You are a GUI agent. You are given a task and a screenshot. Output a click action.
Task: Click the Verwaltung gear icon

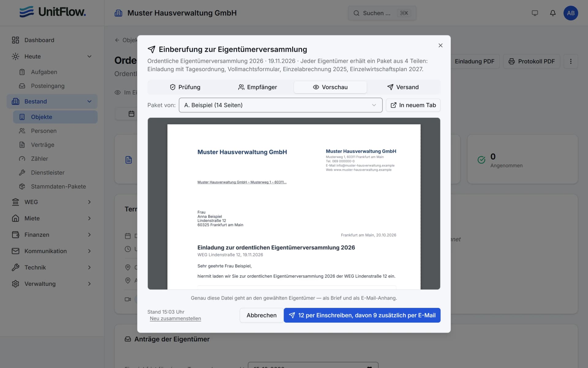coord(15,284)
